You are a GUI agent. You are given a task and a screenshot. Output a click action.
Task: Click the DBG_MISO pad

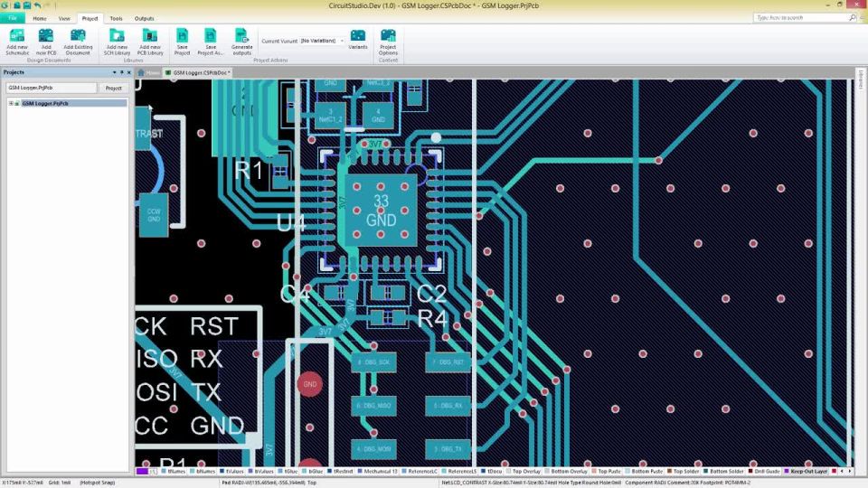coord(373,406)
